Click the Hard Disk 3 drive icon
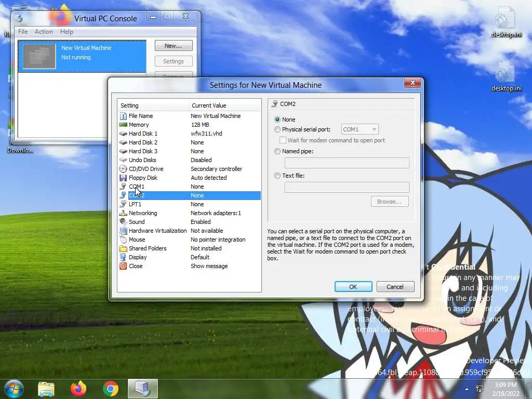This screenshot has height=399, width=532. point(123,151)
